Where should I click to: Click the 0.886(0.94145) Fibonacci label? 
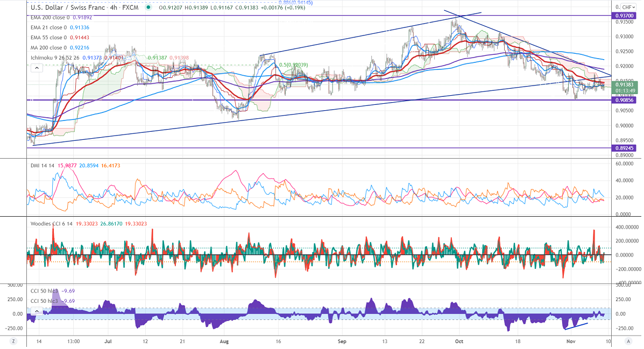[295, 3]
